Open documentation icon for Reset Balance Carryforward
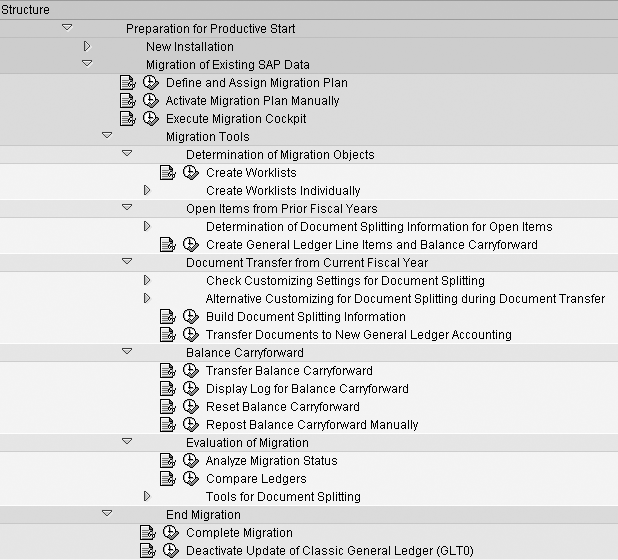The width and height of the screenshot is (618, 560). tap(168, 406)
